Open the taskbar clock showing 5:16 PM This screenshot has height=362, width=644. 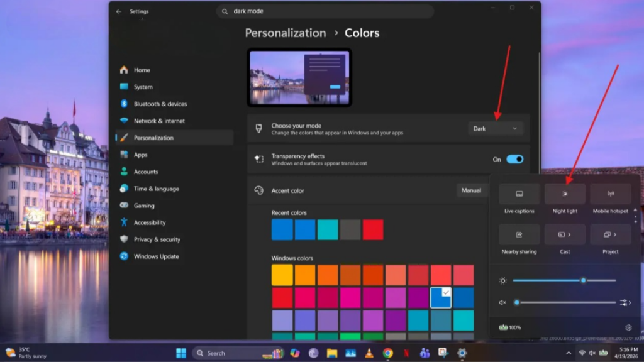626,353
